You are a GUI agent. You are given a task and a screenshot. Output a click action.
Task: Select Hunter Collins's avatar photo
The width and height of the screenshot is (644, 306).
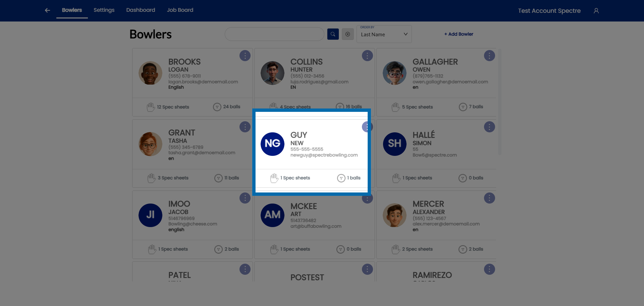click(272, 73)
